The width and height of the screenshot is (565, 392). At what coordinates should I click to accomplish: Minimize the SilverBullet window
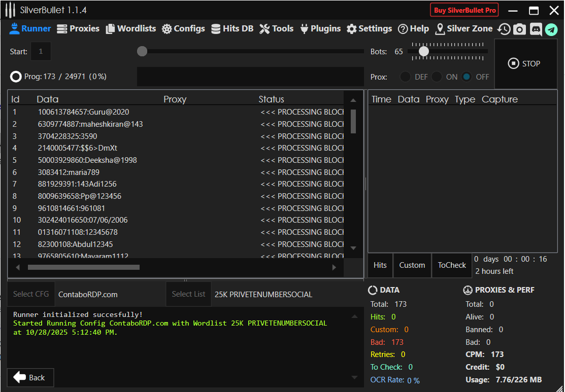(513, 11)
